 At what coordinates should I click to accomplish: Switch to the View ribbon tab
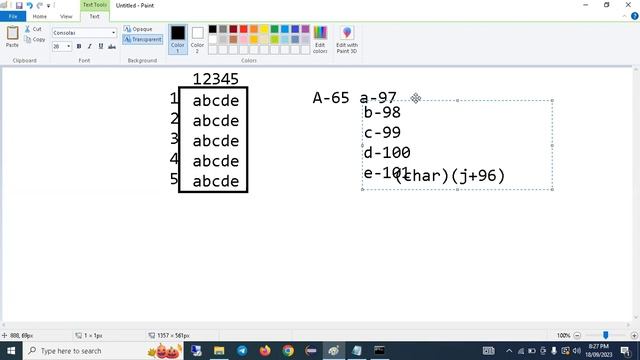(x=66, y=16)
